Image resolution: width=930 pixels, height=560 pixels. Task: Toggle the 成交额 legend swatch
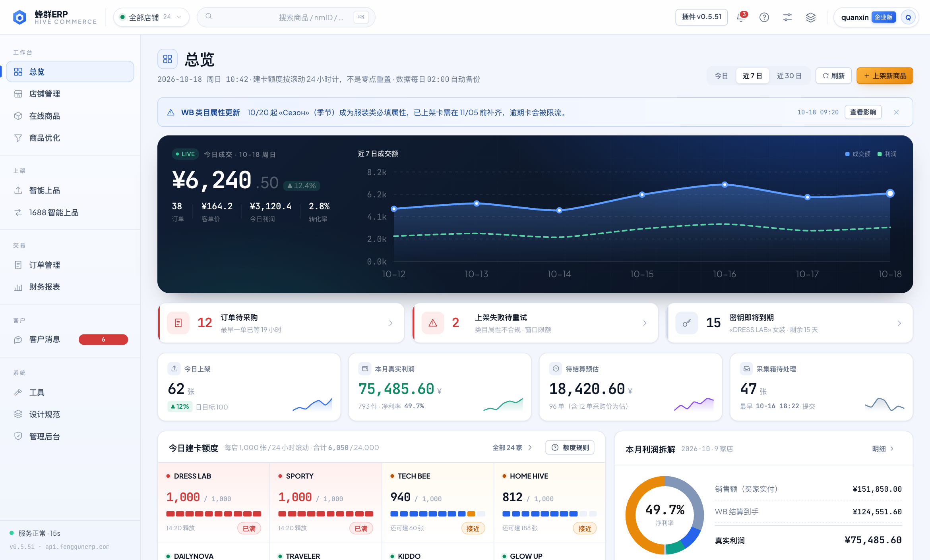click(x=847, y=154)
